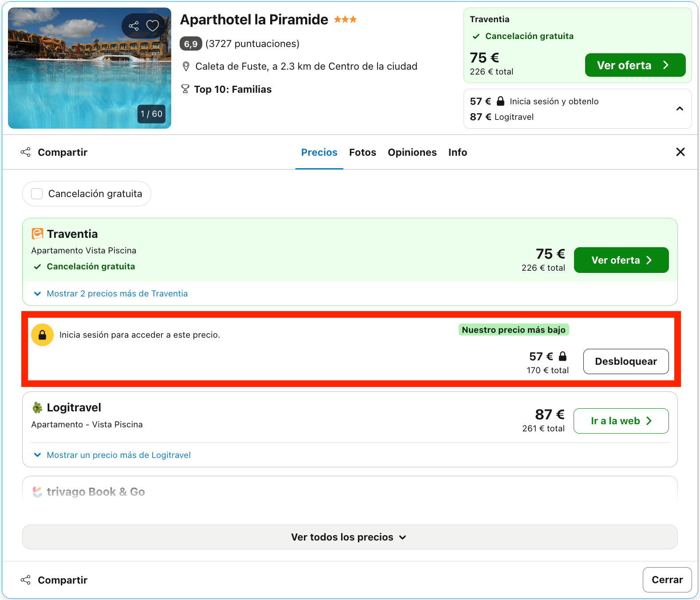Click Ver oferta in top Traventia card
700x600 pixels.
[x=635, y=65]
